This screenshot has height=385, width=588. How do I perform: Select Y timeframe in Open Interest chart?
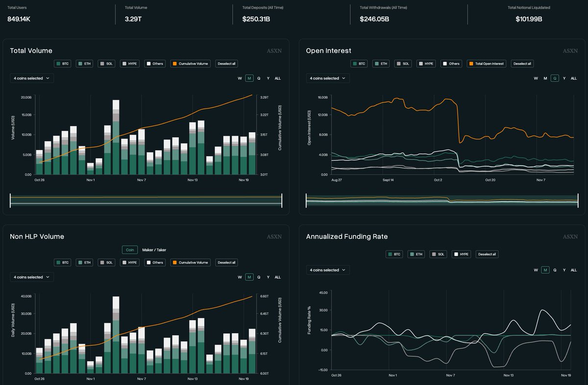point(564,78)
